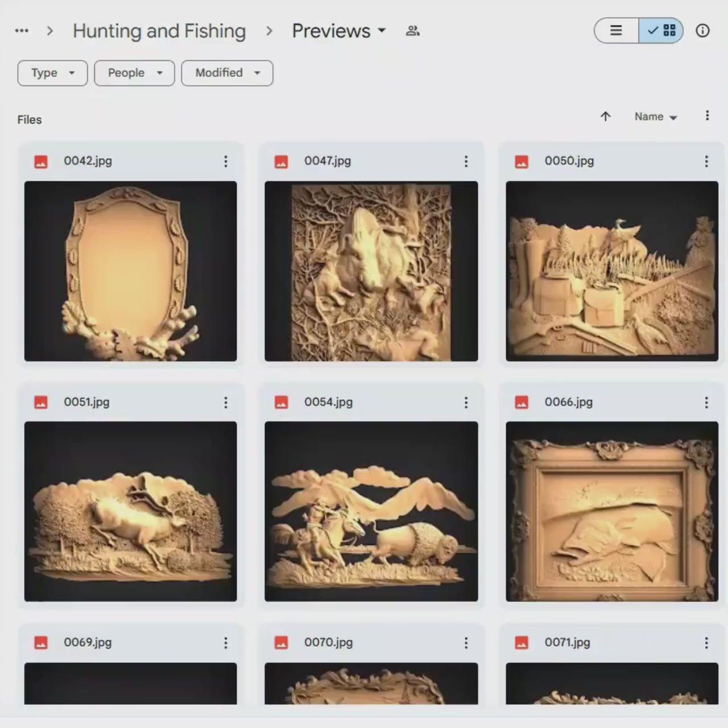The height and width of the screenshot is (728, 728).
Task: Switch to list layout view
Action: [616, 30]
